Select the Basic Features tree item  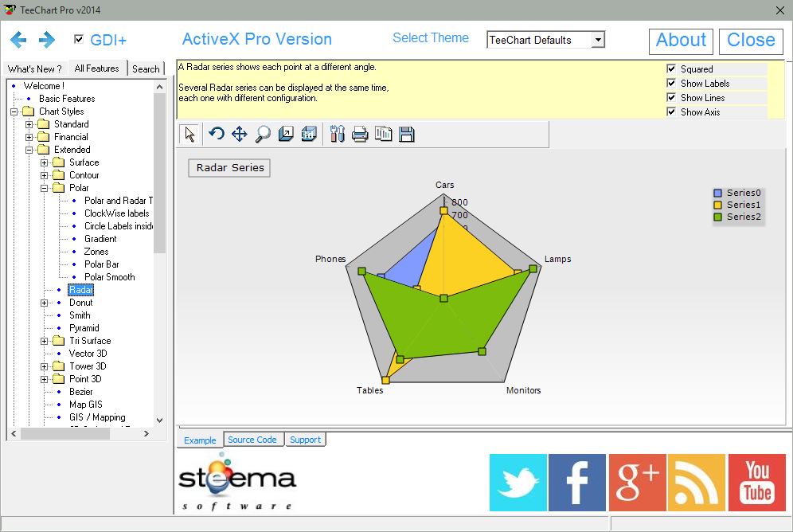67,99
